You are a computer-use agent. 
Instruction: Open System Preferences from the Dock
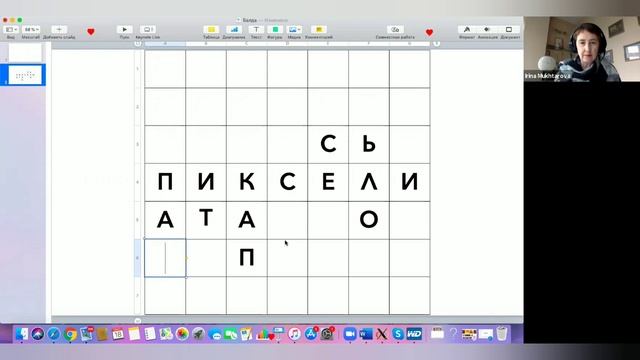pos(327,334)
